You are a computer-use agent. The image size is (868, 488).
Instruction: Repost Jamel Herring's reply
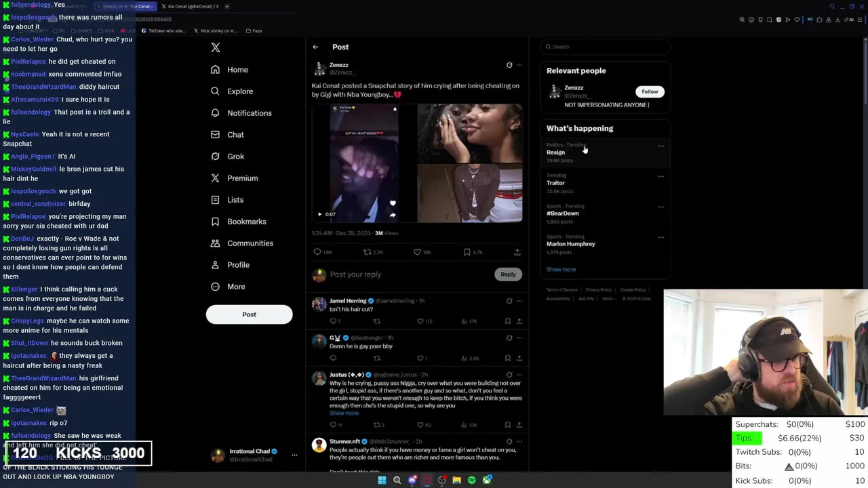[376, 321]
